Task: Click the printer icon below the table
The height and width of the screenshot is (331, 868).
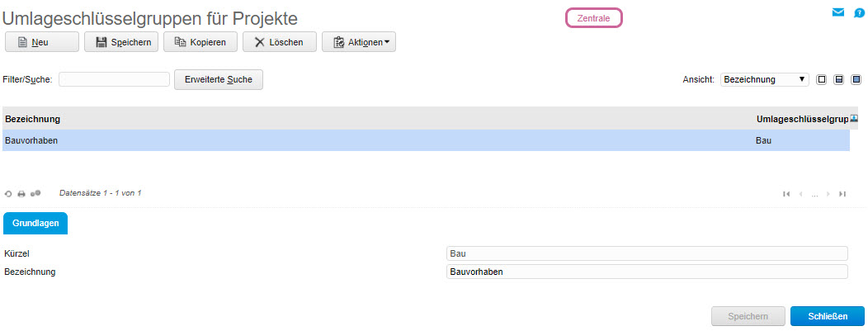Action: [21, 194]
